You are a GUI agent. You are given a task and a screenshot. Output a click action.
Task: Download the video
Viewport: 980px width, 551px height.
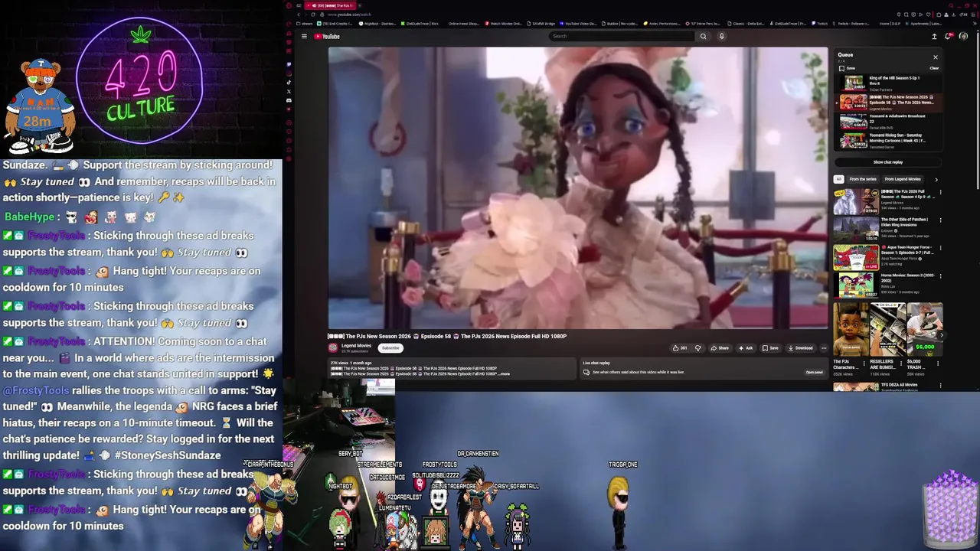pyautogui.click(x=800, y=348)
